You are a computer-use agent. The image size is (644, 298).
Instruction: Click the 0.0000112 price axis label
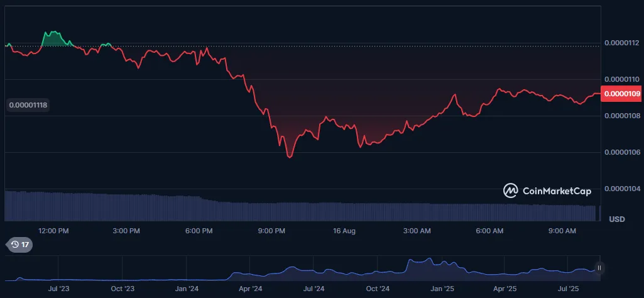click(x=621, y=43)
